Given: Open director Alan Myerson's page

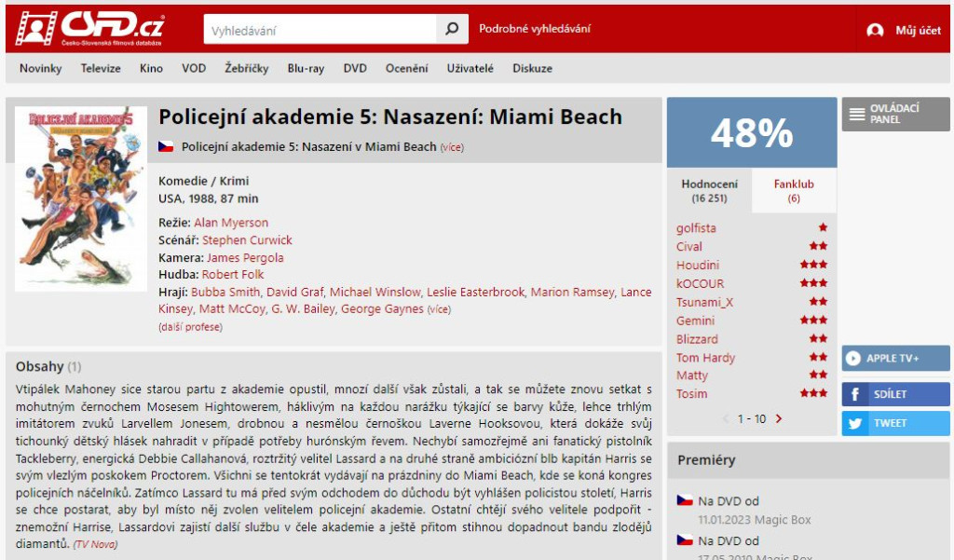Looking at the screenshot, I should point(231,223).
